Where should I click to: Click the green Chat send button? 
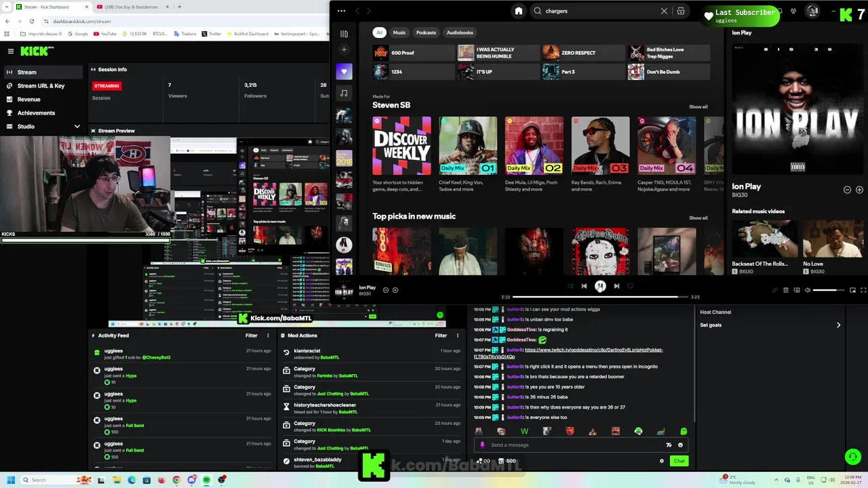point(679,461)
